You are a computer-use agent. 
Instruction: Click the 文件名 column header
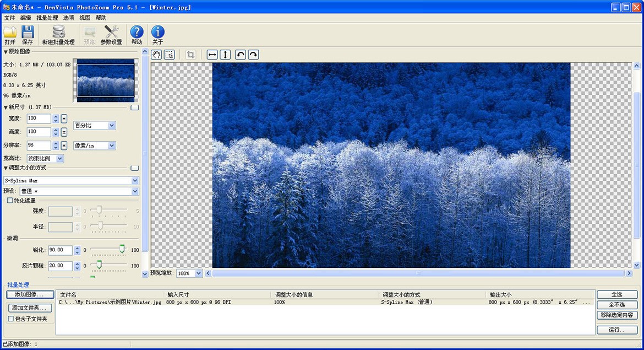[111, 294]
